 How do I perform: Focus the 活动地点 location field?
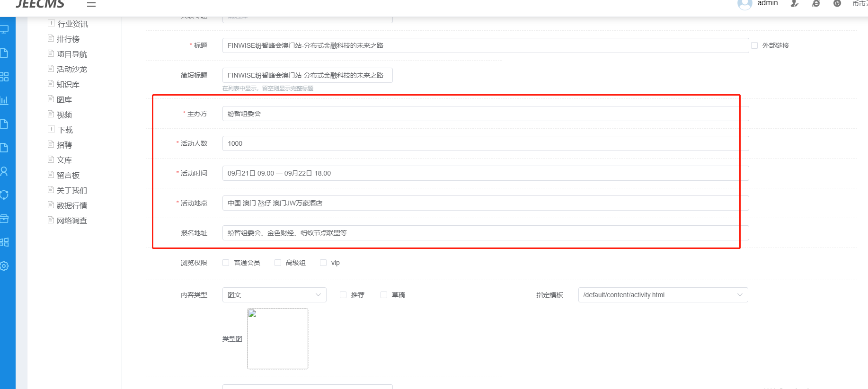coord(486,203)
